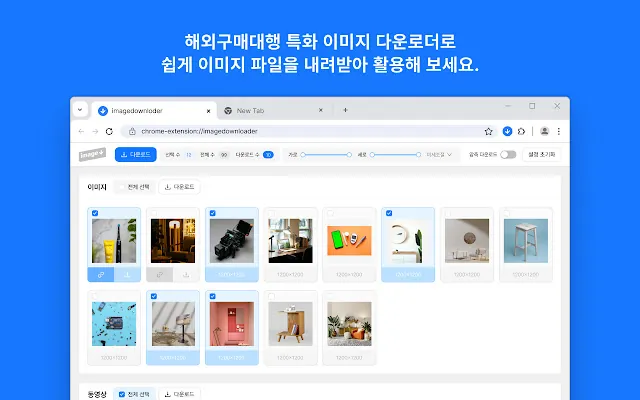The height and width of the screenshot is (400, 640).
Task: Click the right handle of the 가로 slider
Action: tap(349, 155)
